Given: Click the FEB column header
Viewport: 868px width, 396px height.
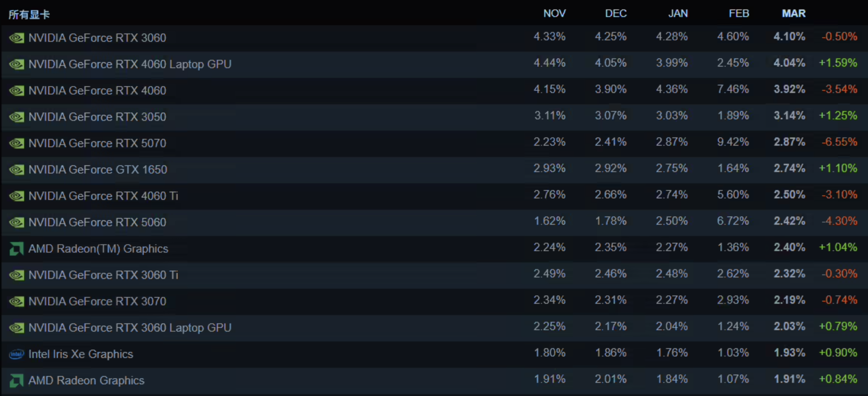Looking at the screenshot, I should pyautogui.click(x=739, y=14).
